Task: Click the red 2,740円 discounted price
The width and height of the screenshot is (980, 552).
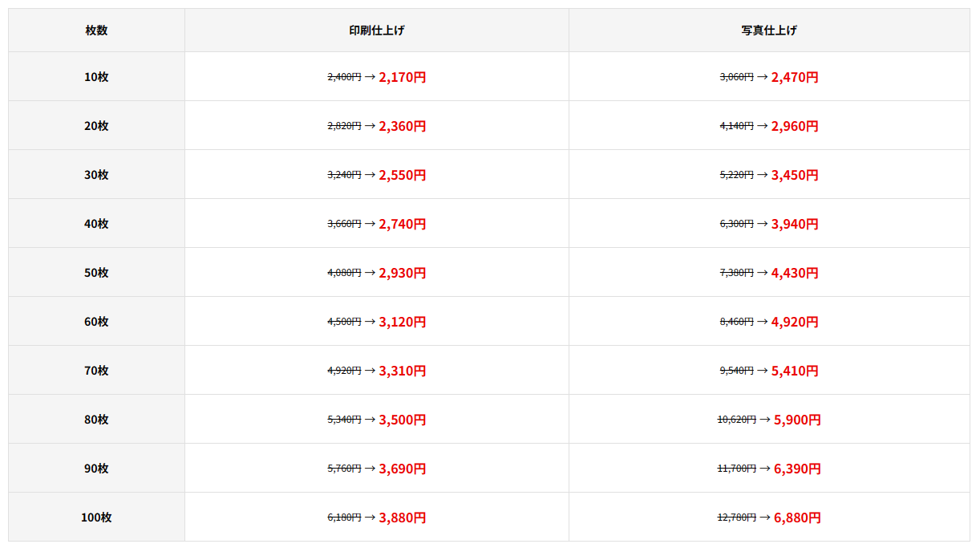Action: point(403,225)
